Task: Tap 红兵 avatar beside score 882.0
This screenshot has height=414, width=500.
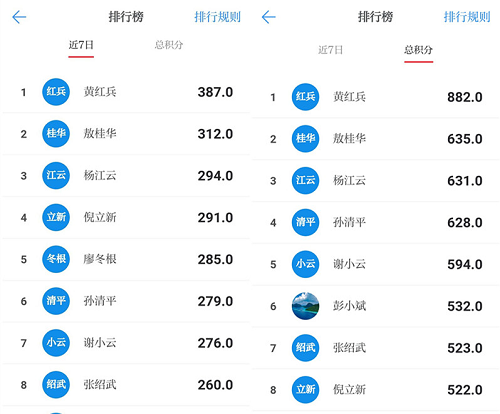Action: coord(305,97)
